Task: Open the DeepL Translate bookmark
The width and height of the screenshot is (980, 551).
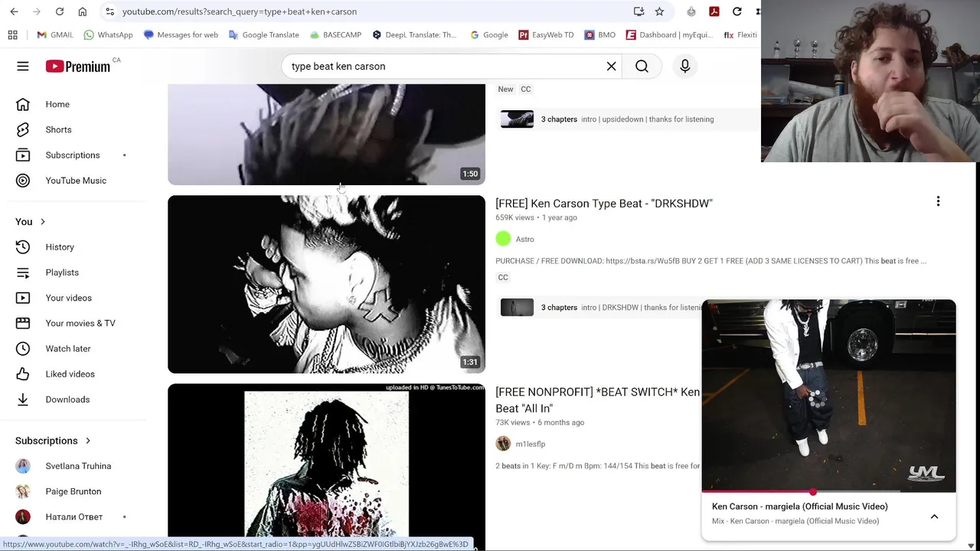Action: point(414,34)
